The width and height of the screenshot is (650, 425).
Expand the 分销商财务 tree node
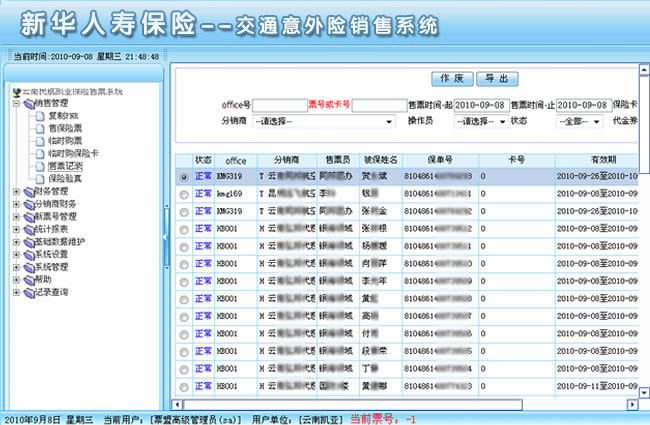[x=16, y=204]
